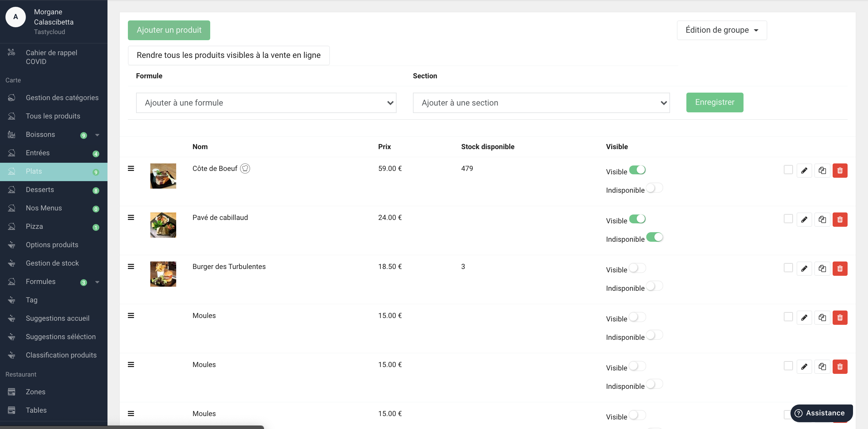Click the Tag sidebar icon
The image size is (868, 429).
[x=12, y=300]
